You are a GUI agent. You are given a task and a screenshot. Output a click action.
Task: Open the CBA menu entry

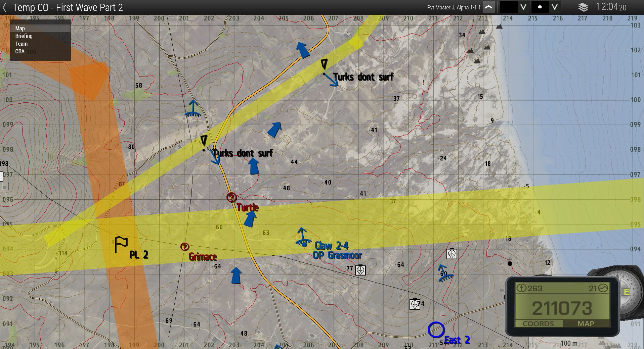40,51
